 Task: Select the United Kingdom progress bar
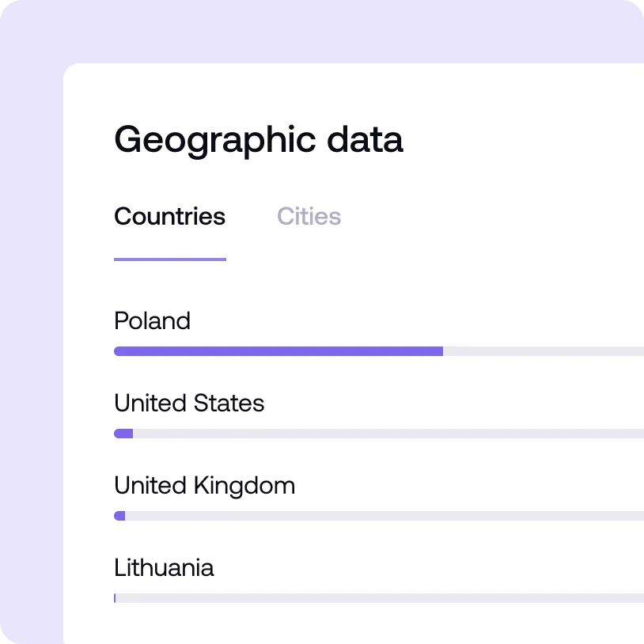tap(316, 515)
